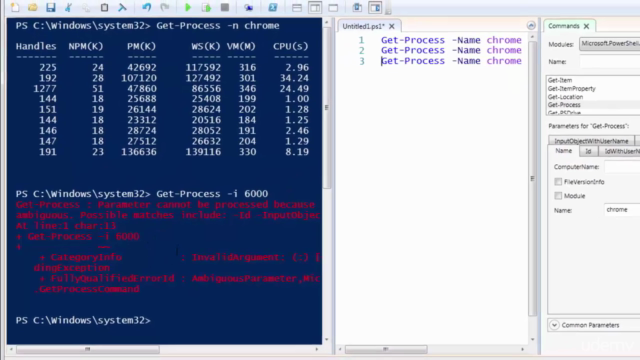Show script pane on right layout icon

(x=315, y=7)
